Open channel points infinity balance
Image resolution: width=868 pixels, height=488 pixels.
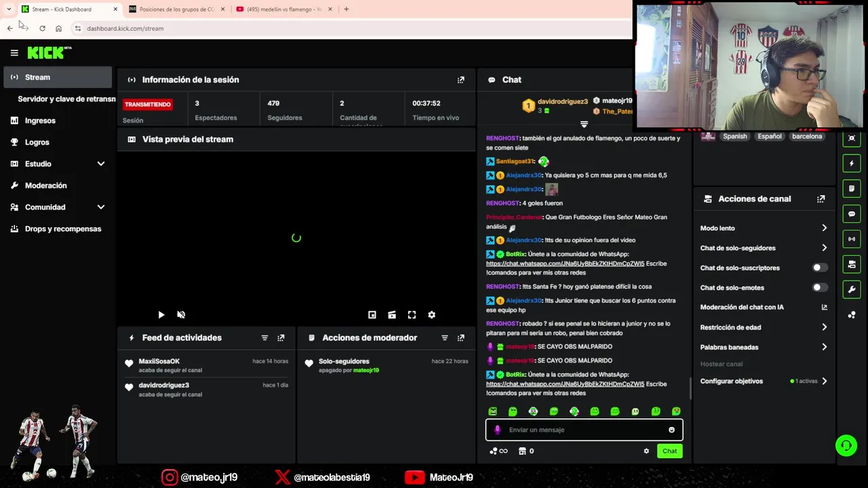(498, 451)
